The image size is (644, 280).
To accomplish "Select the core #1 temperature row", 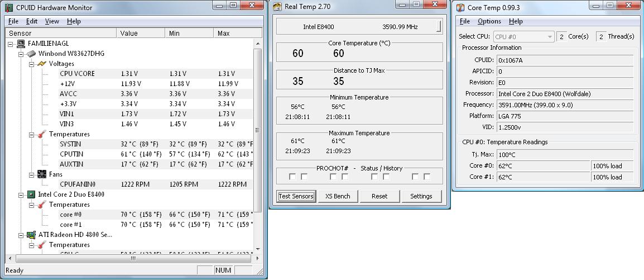I will [156, 225].
